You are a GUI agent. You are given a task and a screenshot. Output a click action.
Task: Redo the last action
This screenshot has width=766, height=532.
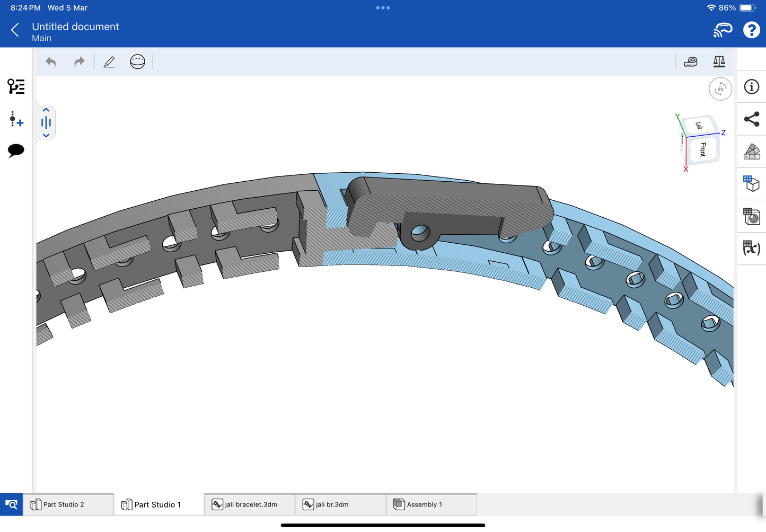pyautogui.click(x=79, y=62)
